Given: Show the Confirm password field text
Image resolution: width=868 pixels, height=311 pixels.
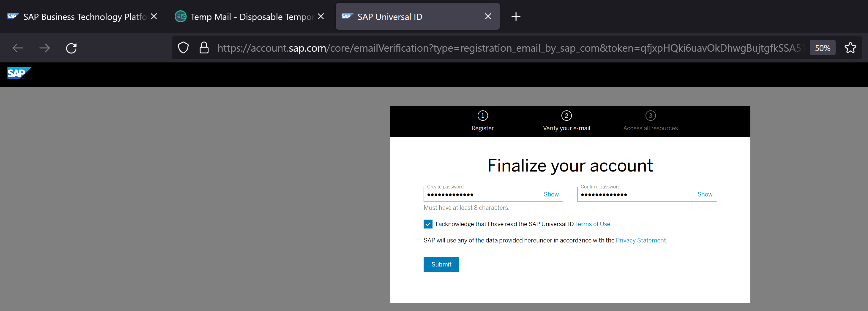Looking at the screenshot, I should pos(705,195).
